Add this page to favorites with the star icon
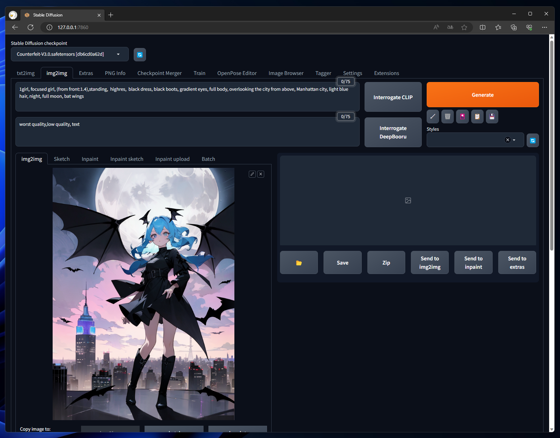 (x=464, y=27)
